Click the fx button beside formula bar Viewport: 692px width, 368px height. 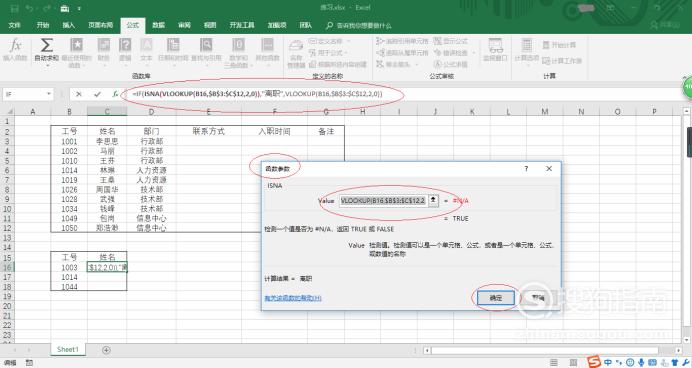[115, 94]
